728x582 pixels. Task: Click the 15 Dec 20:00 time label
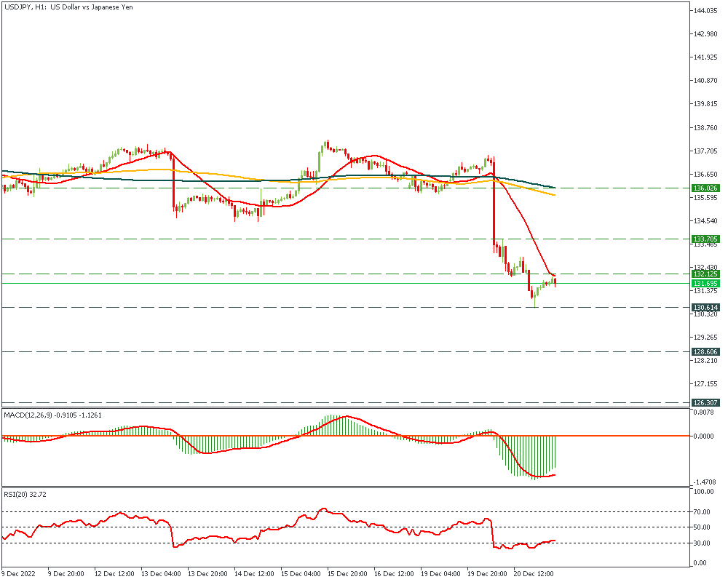(347, 574)
